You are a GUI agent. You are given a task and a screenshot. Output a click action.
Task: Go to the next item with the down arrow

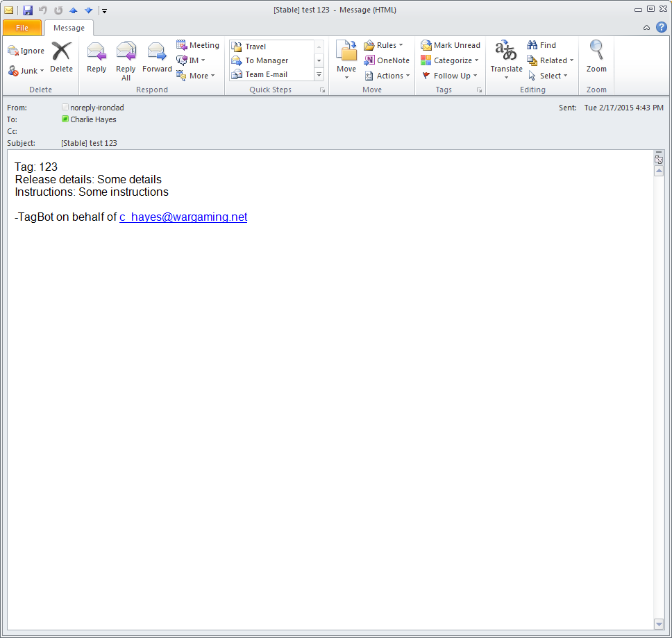(x=89, y=10)
